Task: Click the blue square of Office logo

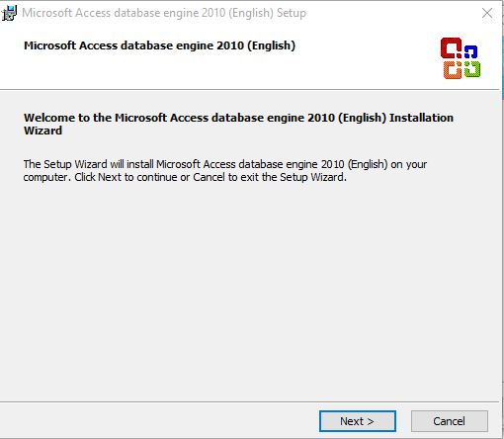Action: click(x=470, y=51)
